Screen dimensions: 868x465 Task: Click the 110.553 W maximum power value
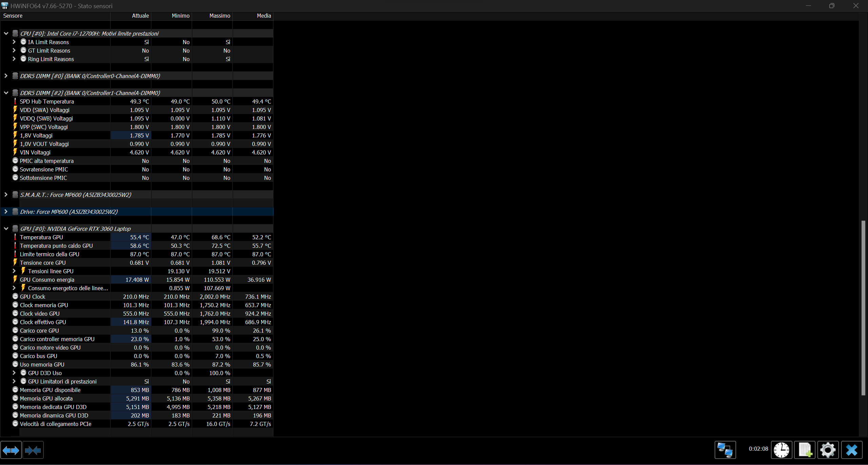tap(217, 279)
